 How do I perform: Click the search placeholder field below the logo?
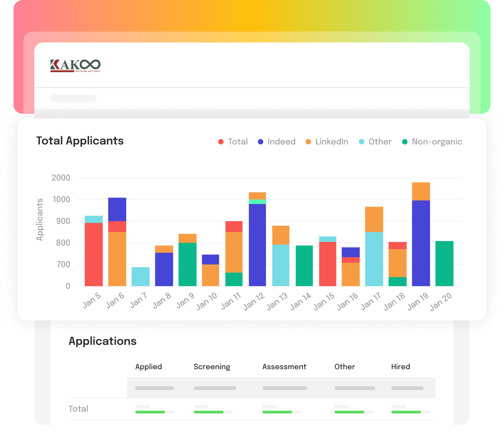tap(73, 98)
